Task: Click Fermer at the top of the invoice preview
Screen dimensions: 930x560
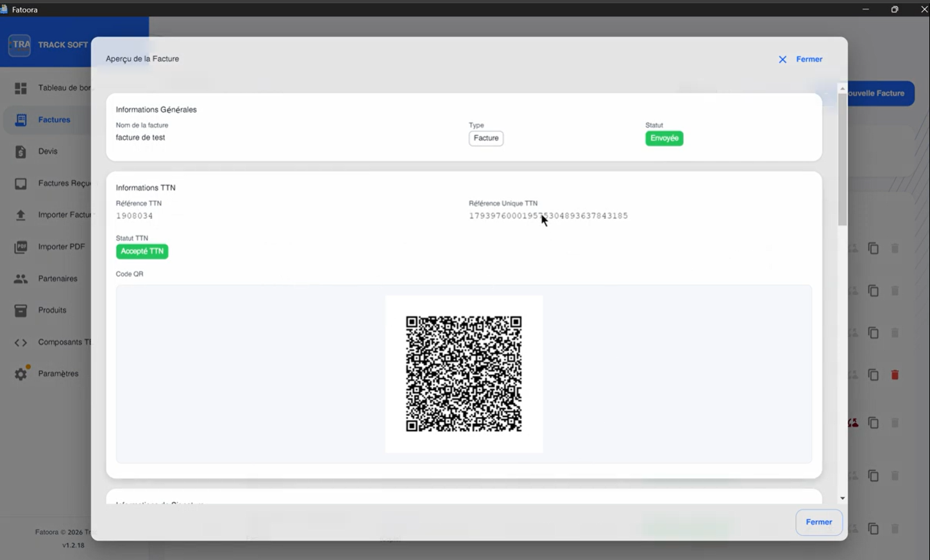Action: tap(800, 59)
